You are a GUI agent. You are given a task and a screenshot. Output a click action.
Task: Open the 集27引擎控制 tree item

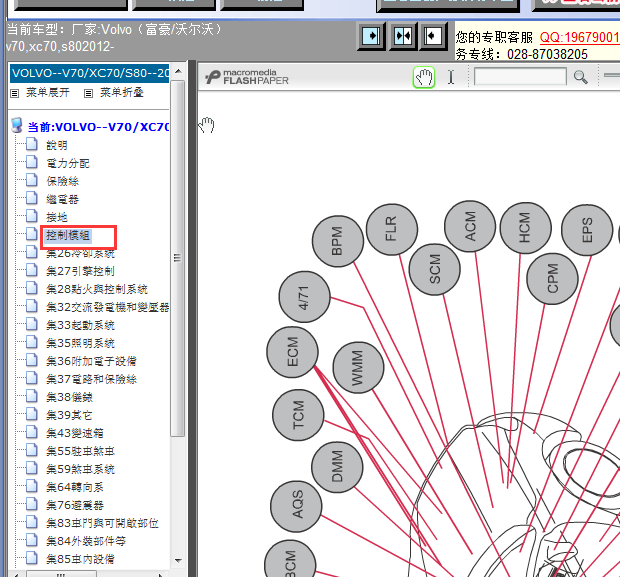click(x=80, y=271)
